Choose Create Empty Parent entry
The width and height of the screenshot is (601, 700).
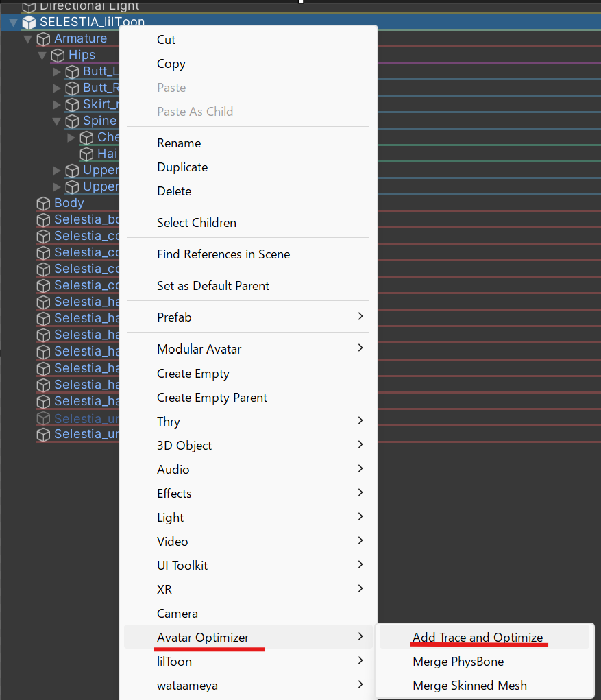[249, 398]
